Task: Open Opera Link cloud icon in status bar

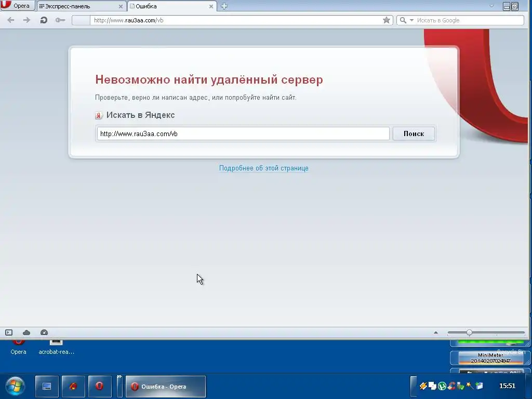Action: coord(26,332)
